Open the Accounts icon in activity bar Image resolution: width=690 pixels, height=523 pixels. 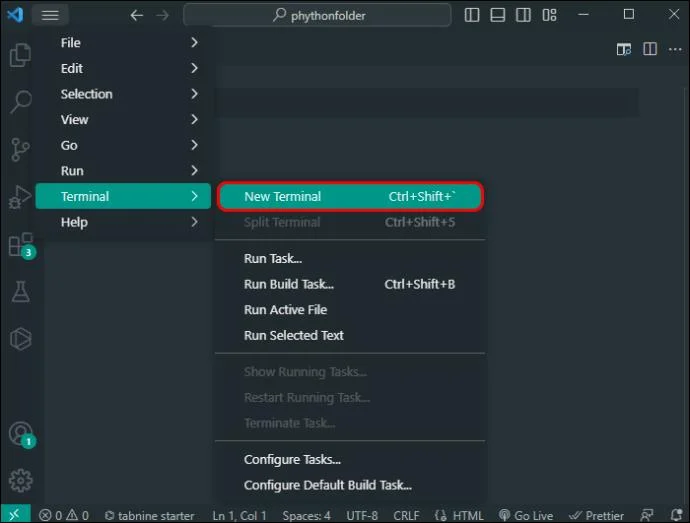tap(21, 434)
